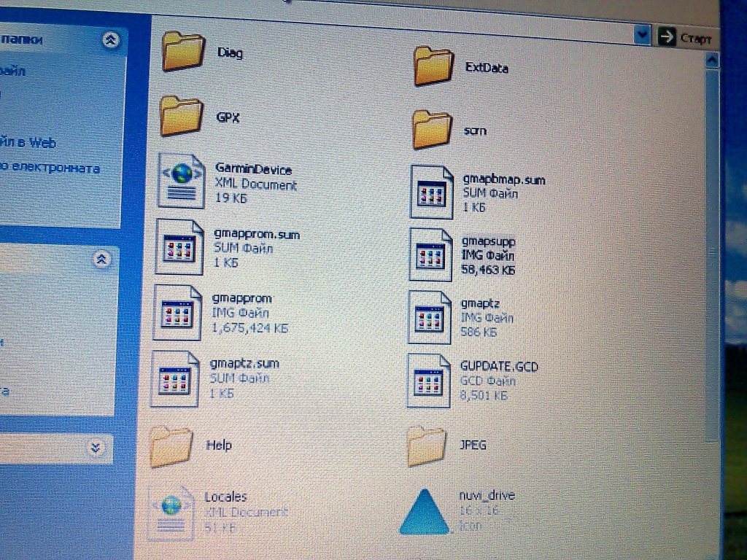
Task: Select the gmapbmap.sum file icon
Action: click(432, 192)
